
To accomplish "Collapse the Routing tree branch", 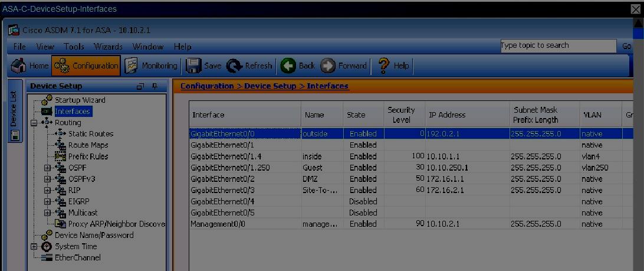I will [35, 123].
